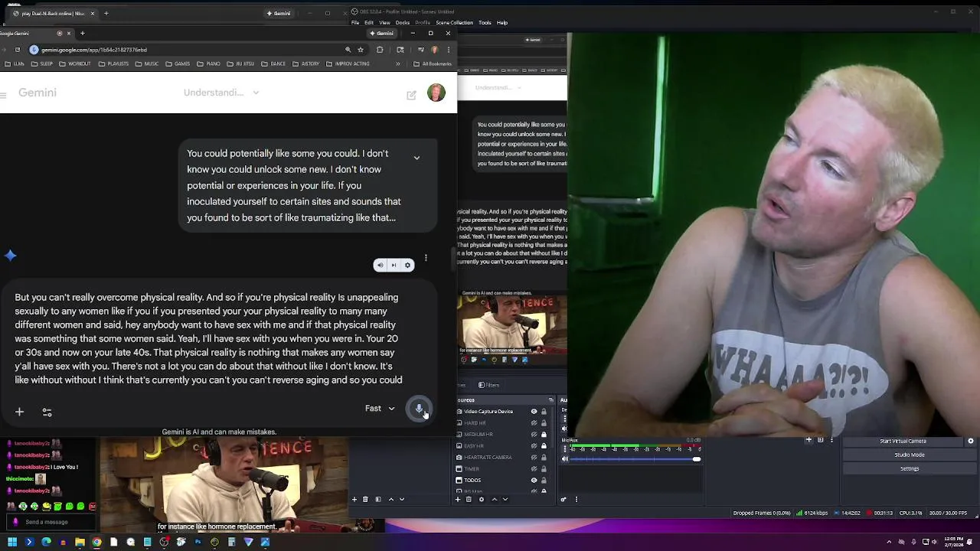Open File Explorer from the taskbar

pyautogui.click(x=80, y=542)
